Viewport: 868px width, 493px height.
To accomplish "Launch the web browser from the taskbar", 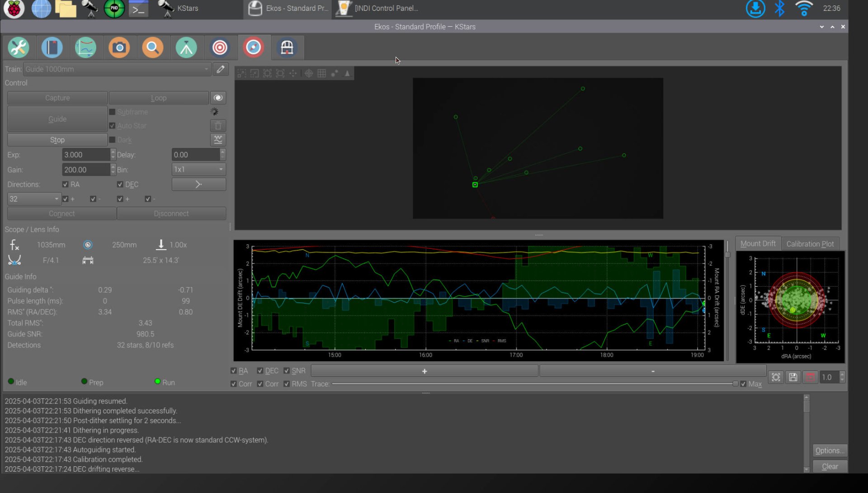I will click(x=41, y=9).
